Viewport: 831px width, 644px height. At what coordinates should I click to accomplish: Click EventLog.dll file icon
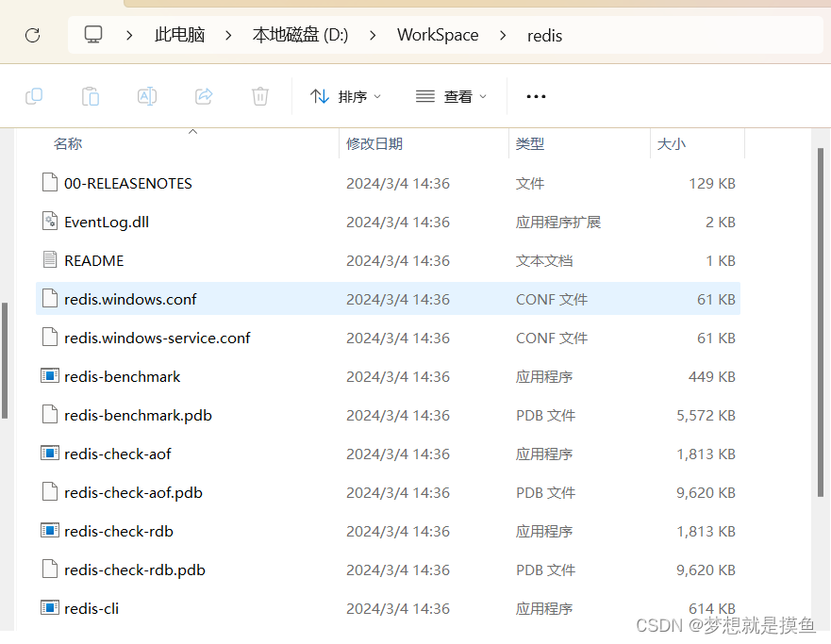[x=50, y=221]
